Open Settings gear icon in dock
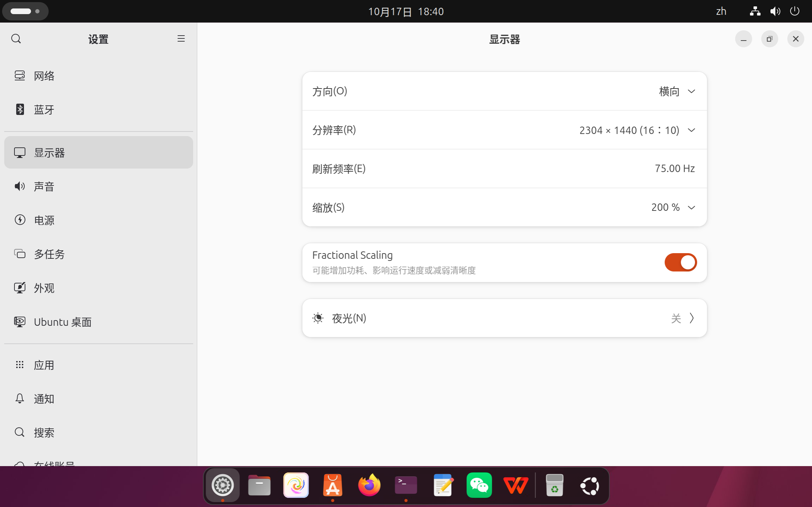 tap(222, 485)
